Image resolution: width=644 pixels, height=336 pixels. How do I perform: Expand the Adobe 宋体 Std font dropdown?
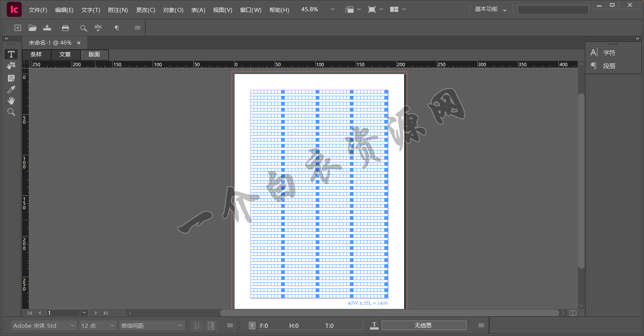(72, 325)
